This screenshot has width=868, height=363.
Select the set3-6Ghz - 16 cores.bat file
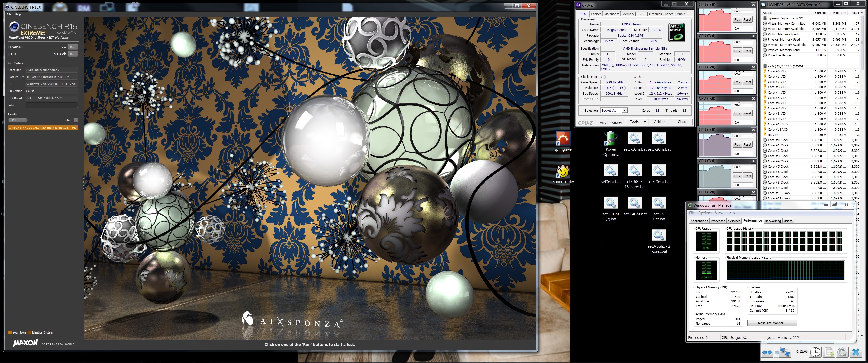pyautogui.click(x=635, y=176)
